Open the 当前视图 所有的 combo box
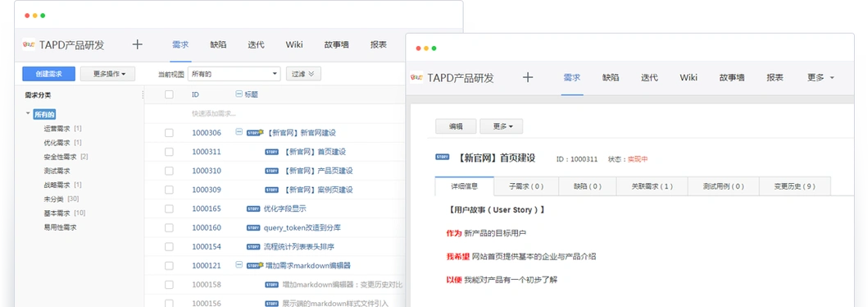Screen dimensions: 868x307 (234, 74)
